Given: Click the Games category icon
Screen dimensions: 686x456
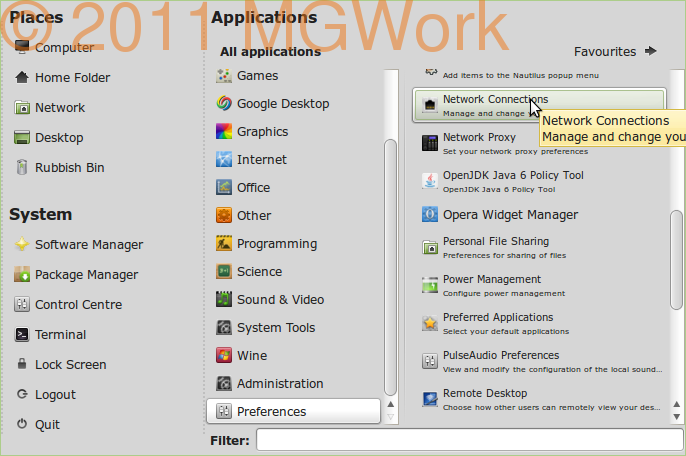Looking at the screenshot, I should click(224, 76).
